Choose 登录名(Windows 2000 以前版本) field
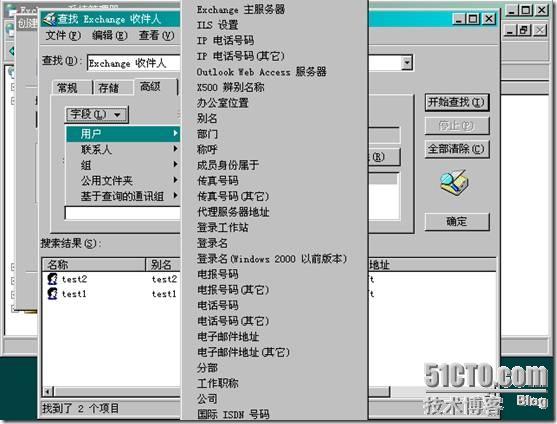This screenshot has height=424, width=557. pyautogui.click(x=275, y=259)
